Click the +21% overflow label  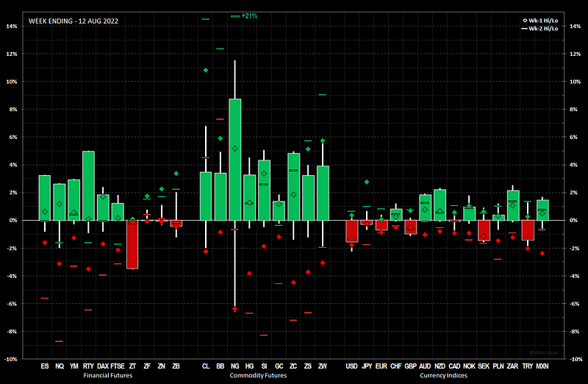[x=249, y=15]
